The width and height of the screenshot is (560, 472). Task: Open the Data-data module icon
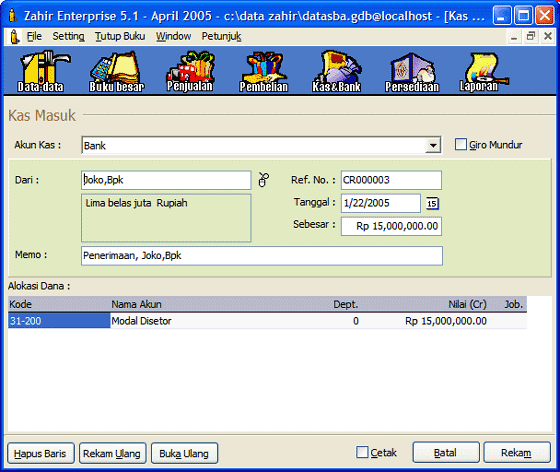(42, 71)
